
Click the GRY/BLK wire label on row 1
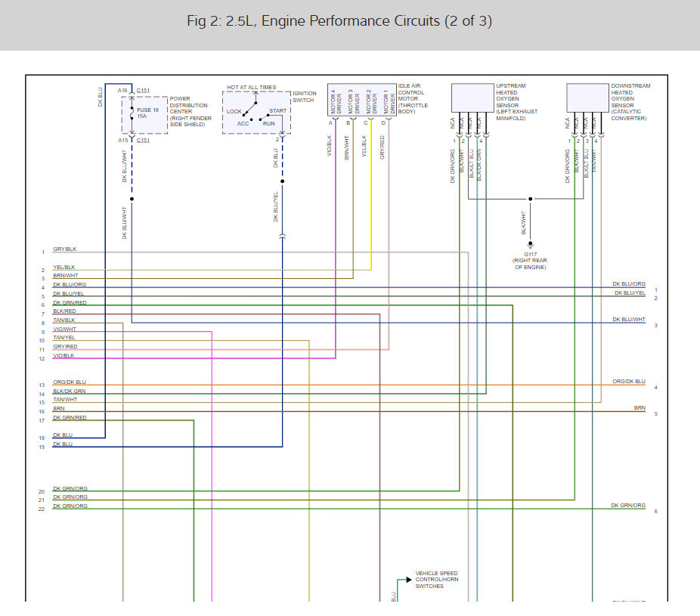tap(65, 249)
